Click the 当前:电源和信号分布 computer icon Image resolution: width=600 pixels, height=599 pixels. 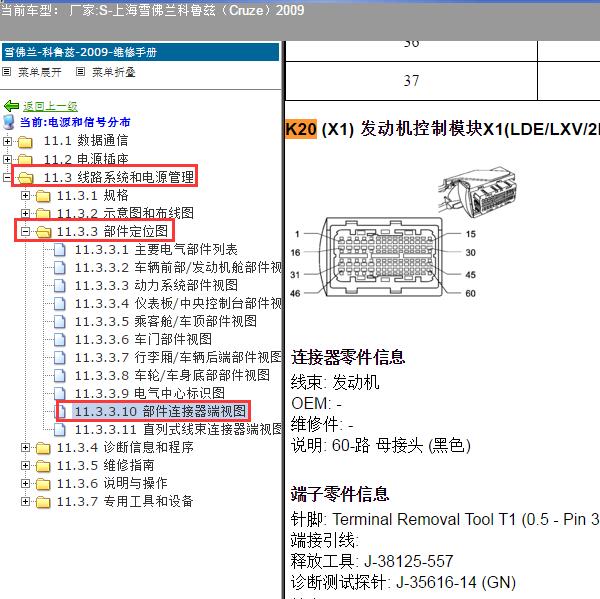click(x=9, y=122)
